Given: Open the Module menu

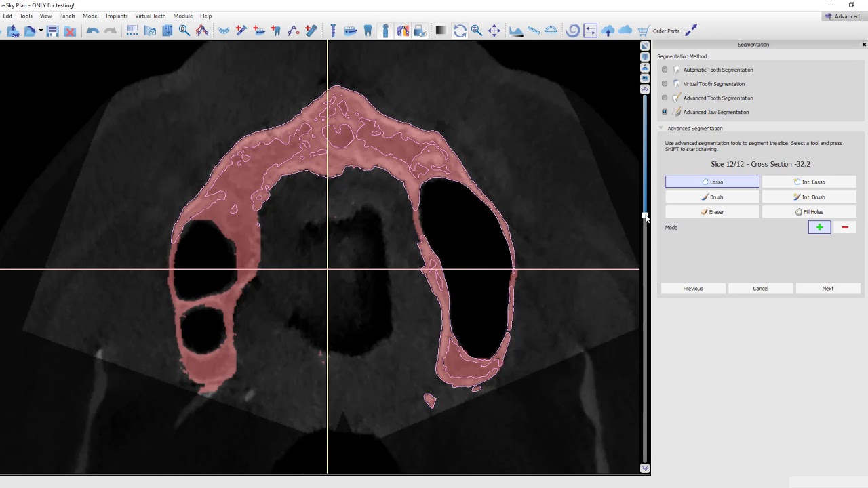Looking at the screenshot, I should (x=182, y=16).
